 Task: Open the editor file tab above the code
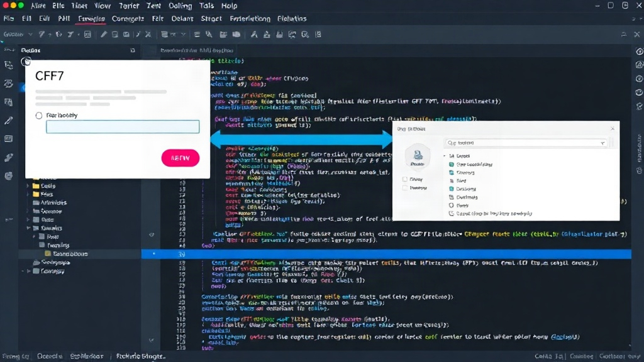(x=197, y=50)
